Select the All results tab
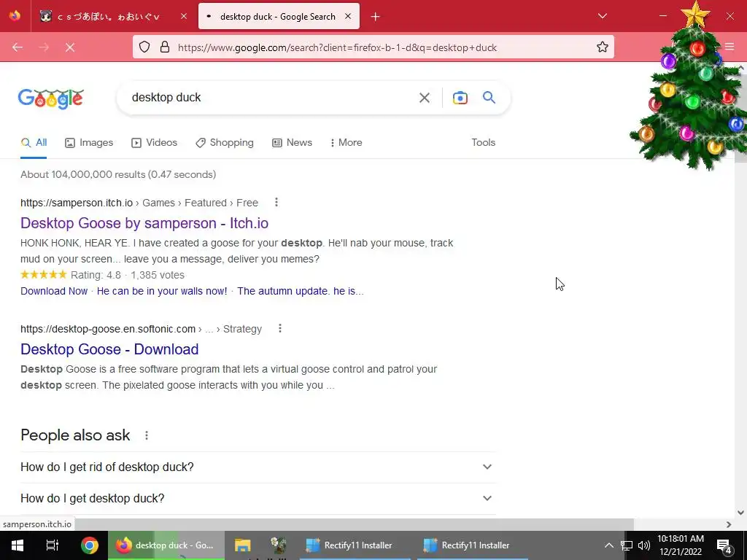The height and width of the screenshot is (560, 747). pyautogui.click(x=34, y=142)
